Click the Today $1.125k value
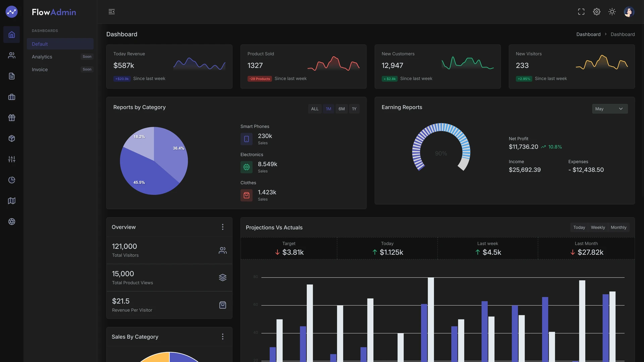 [391, 252]
